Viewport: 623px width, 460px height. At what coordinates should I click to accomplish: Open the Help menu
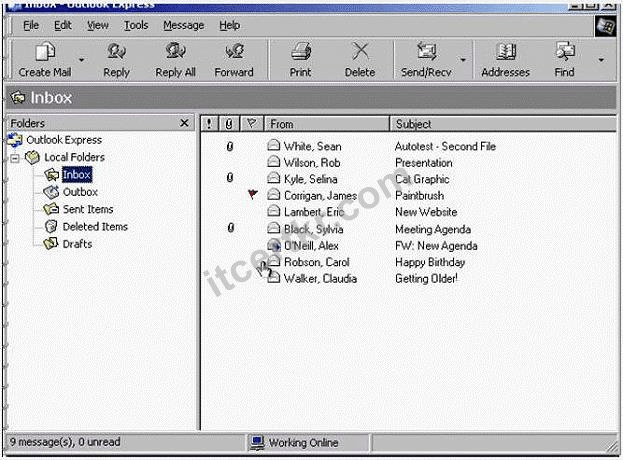tap(230, 25)
